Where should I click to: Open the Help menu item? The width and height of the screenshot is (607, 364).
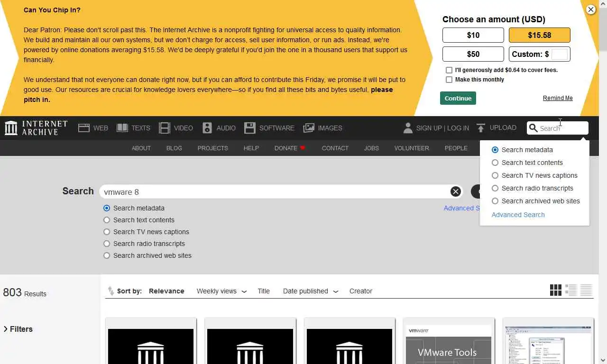pyautogui.click(x=251, y=148)
